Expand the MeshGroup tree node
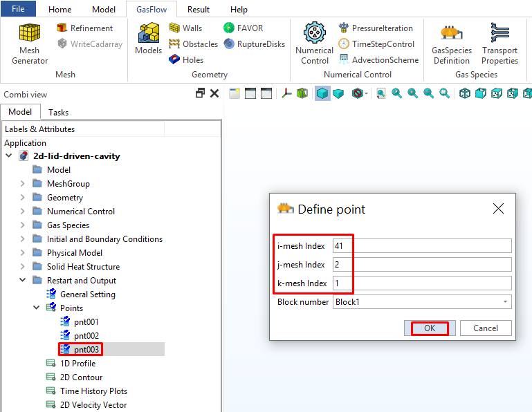 23,184
